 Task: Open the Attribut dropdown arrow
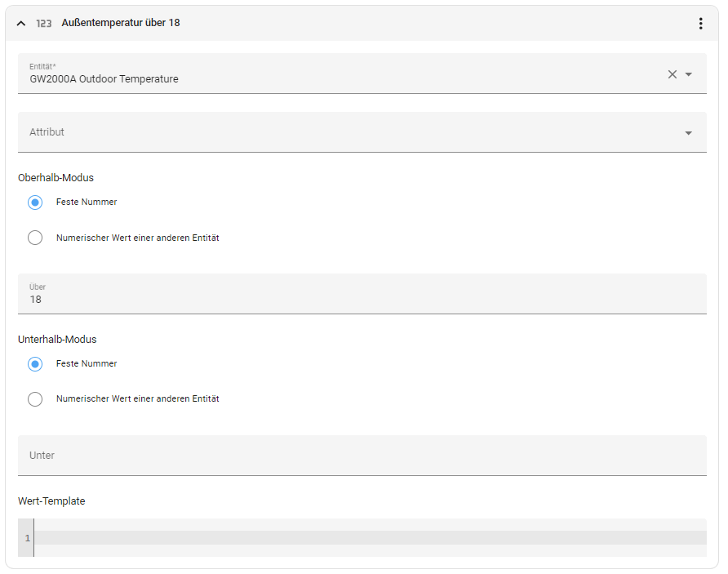(x=689, y=133)
